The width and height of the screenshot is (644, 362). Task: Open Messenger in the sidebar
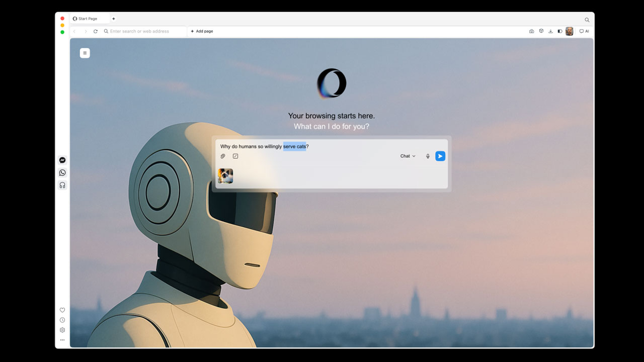[62, 160]
